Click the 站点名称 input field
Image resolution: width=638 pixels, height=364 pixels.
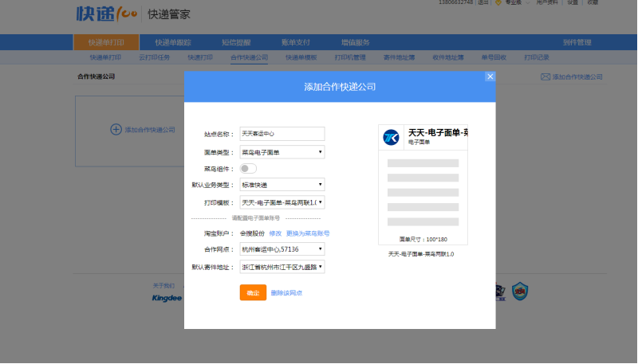[x=282, y=134]
